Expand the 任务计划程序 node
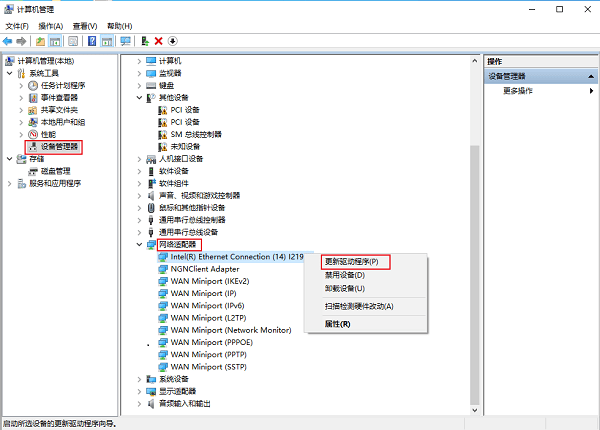The image size is (600, 430). pyautogui.click(x=22, y=85)
